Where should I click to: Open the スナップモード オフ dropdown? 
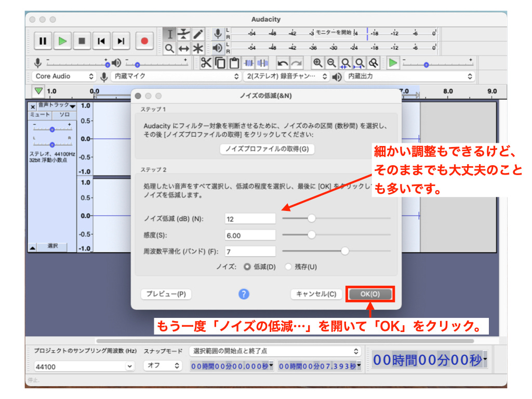pyautogui.click(x=163, y=365)
